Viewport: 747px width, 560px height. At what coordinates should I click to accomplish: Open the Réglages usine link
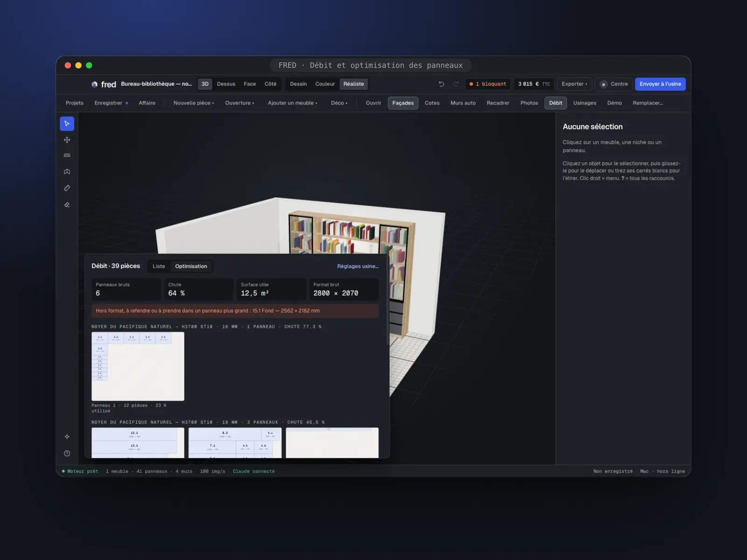click(358, 266)
